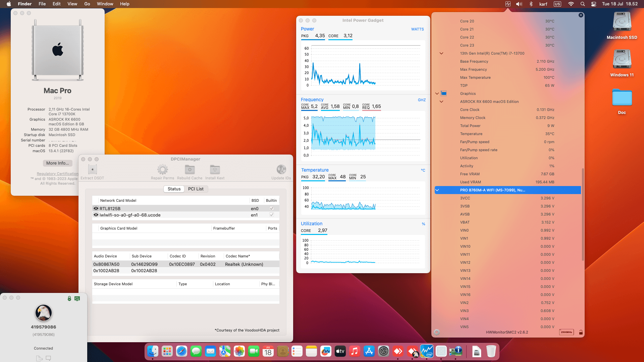
Task: Open Spotlight search in menu bar
Action: (x=583, y=4)
